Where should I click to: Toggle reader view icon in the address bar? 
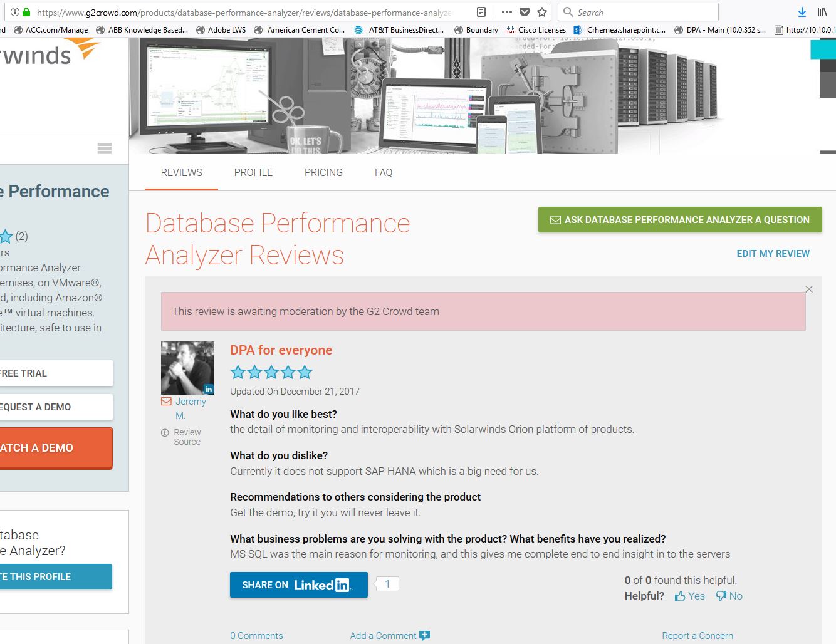click(x=481, y=12)
